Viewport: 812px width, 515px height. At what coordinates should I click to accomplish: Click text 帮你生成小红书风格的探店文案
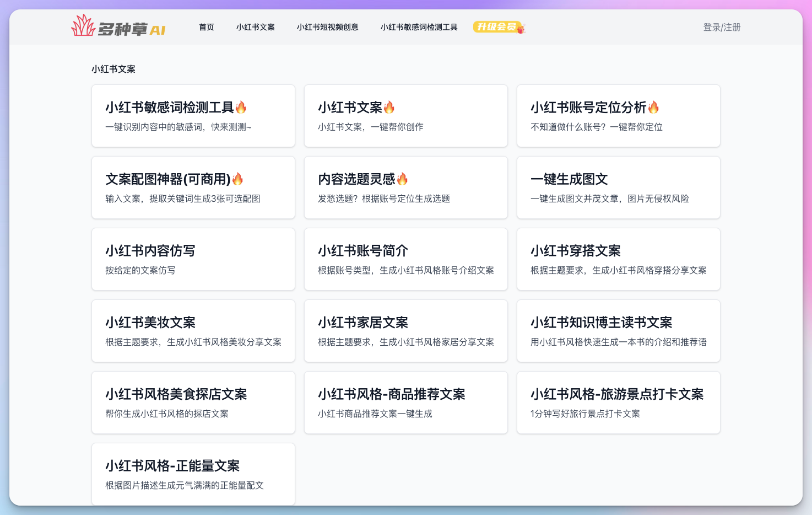[x=167, y=414]
